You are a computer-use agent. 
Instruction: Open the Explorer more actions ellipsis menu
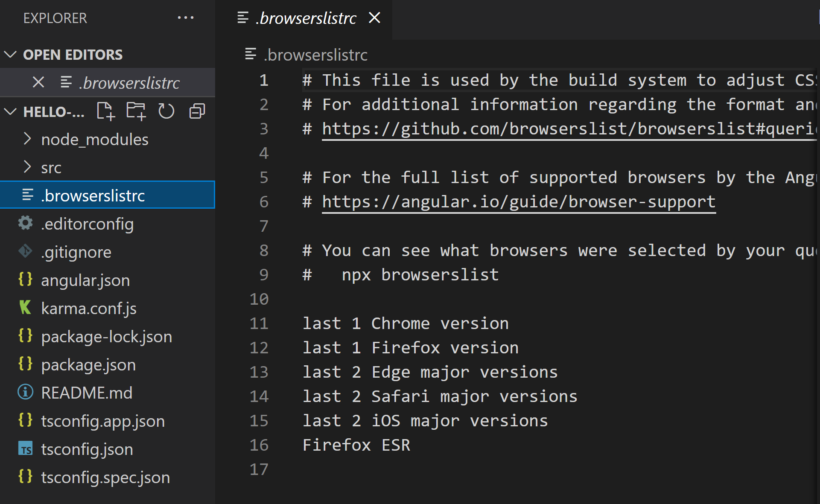pyautogui.click(x=186, y=18)
